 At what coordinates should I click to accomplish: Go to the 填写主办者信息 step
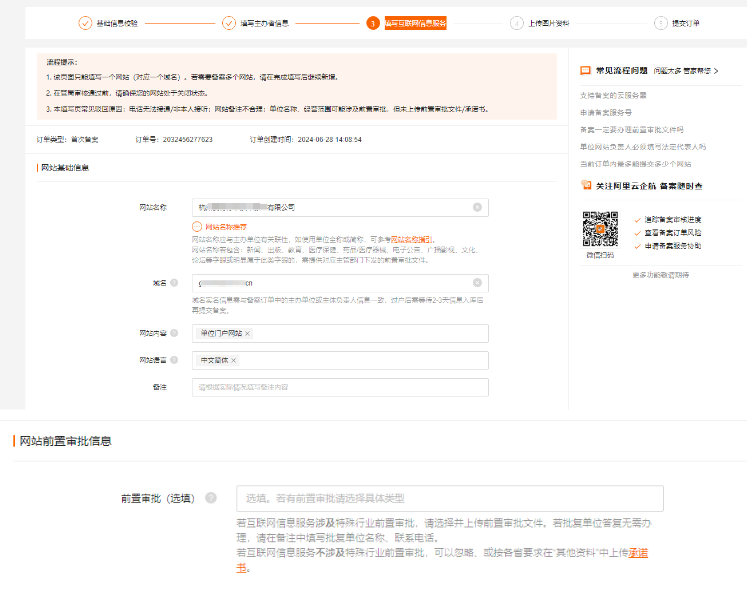pyautogui.click(x=258, y=22)
